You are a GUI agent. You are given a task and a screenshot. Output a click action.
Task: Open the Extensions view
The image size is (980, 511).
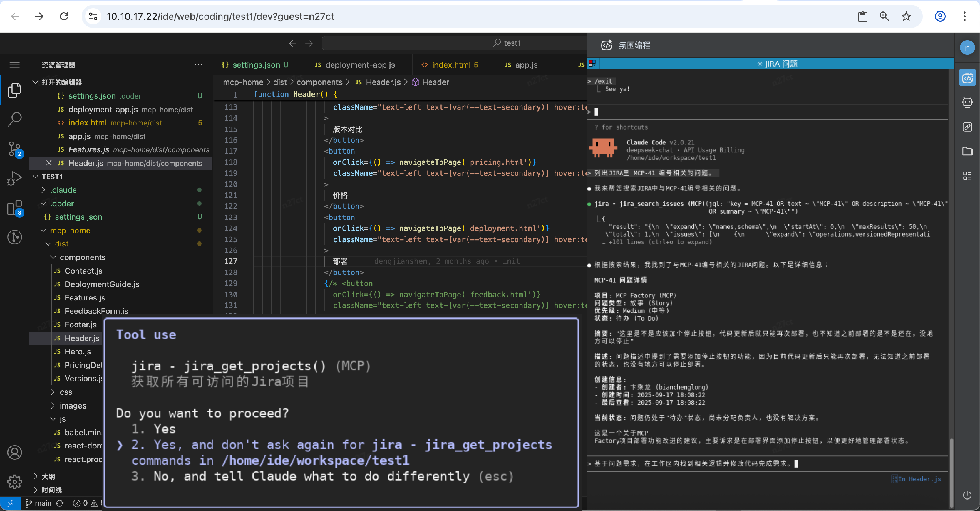(14, 208)
